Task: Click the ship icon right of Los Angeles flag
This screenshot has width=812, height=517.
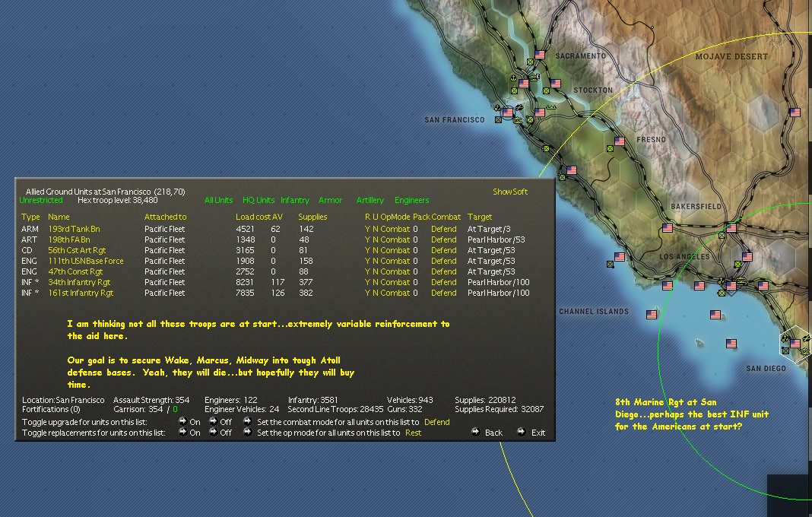Action: [x=741, y=281]
